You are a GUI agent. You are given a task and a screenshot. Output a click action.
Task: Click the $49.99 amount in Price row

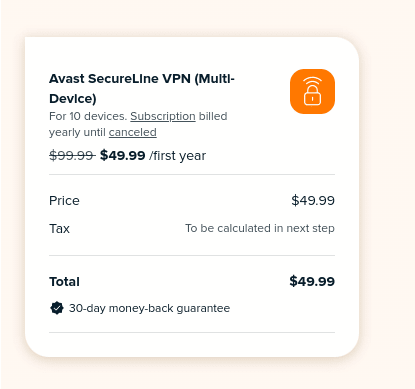pos(313,200)
